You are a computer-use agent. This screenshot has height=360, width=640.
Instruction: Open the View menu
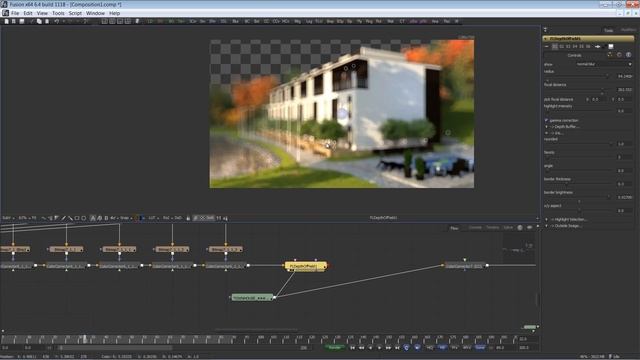coord(42,13)
